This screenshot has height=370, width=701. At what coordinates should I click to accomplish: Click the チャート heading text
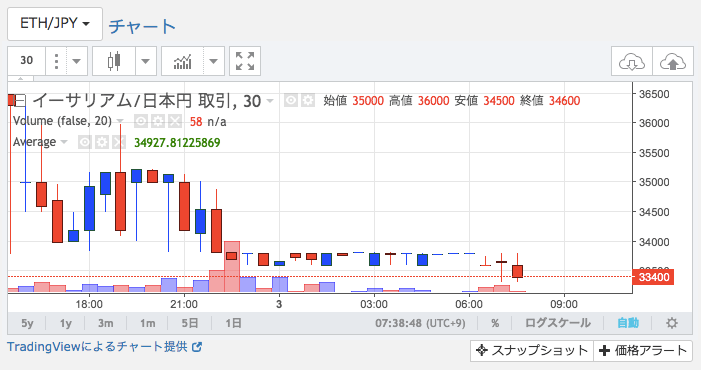click(142, 26)
